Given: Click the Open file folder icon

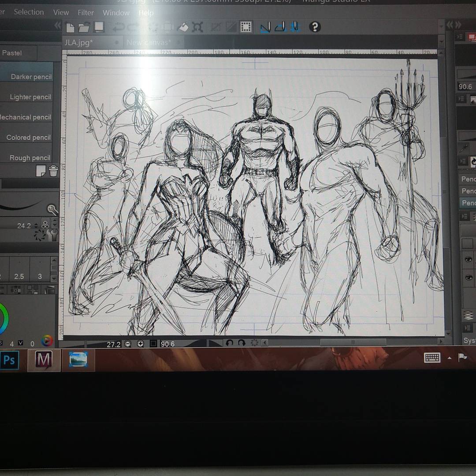Looking at the screenshot, I should [x=84, y=28].
